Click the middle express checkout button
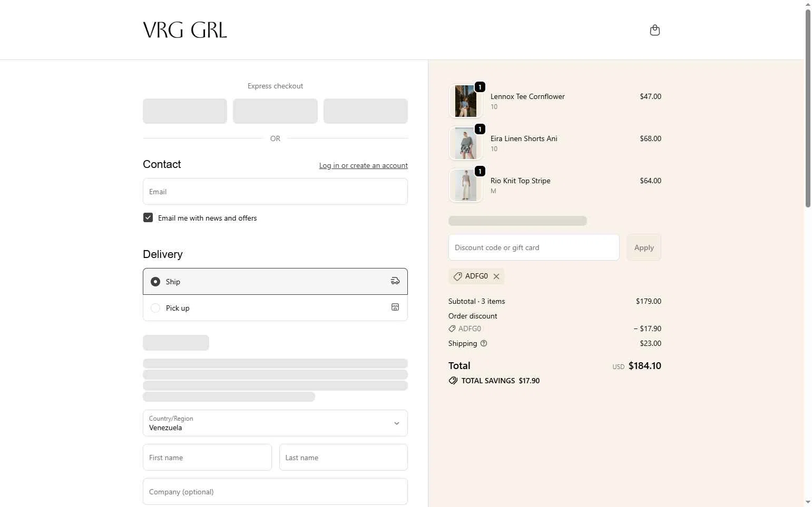Screen dimensions: 812x507 coord(275,111)
